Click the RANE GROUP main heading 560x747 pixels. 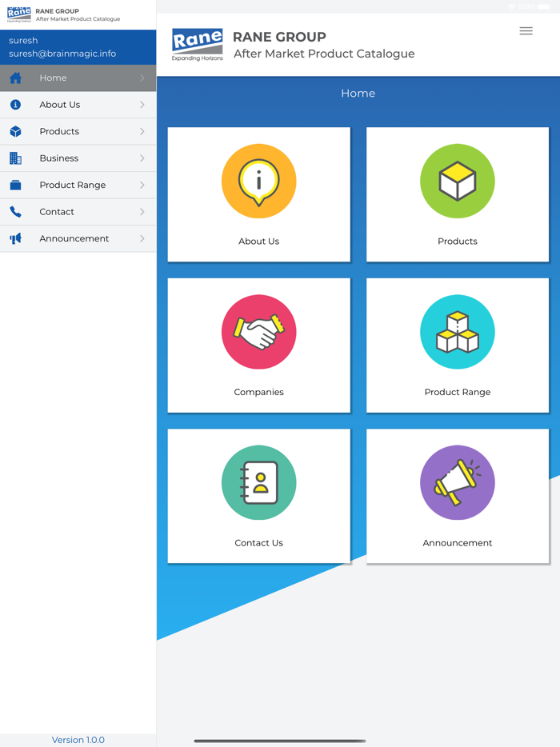[279, 37]
